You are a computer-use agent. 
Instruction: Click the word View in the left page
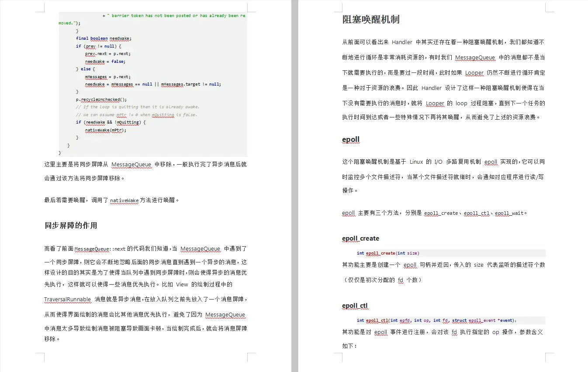click(x=182, y=284)
